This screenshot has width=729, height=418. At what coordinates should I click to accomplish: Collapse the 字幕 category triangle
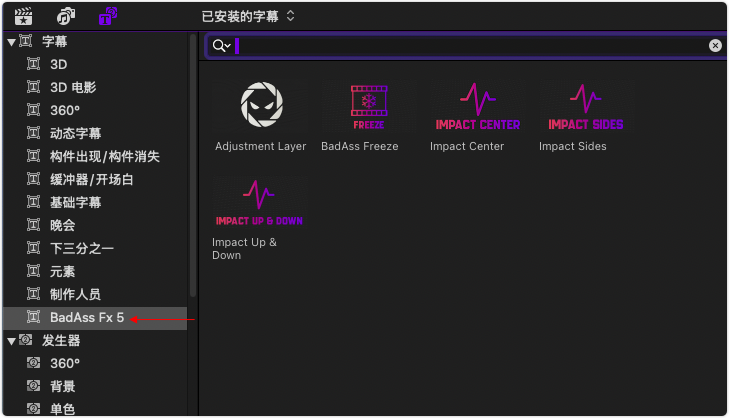(x=12, y=42)
